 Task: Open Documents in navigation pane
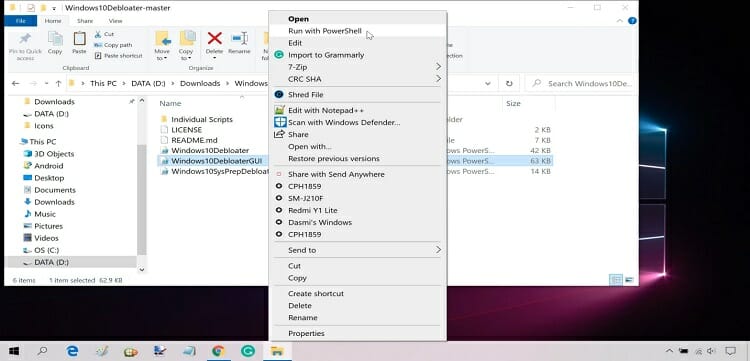point(55,190)
